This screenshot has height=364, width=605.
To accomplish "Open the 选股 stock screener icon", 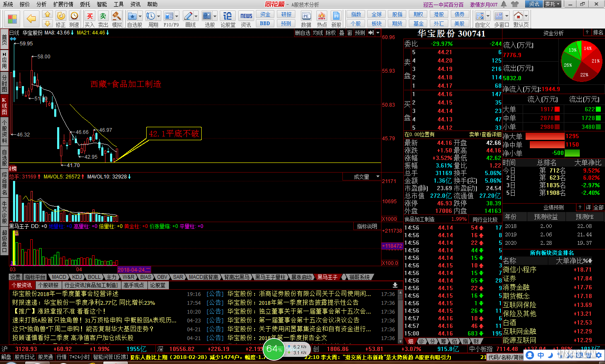I will pyautogui.click(x=207, y=16).
